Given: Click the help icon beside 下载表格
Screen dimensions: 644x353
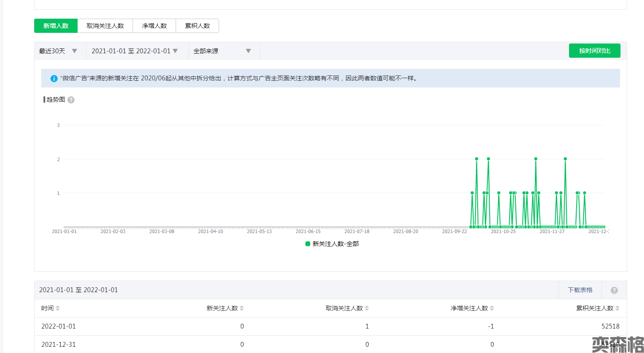Looking at the screenshot, I should (x=614, y=290).
